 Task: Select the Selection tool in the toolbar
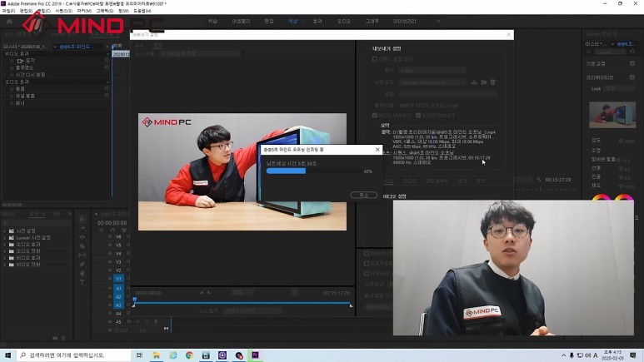tap(82, 219)
